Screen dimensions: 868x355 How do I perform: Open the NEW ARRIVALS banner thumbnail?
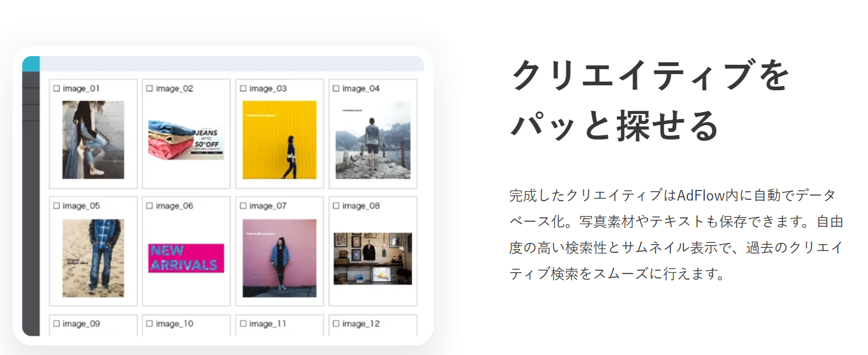click(x=186, y=258)
